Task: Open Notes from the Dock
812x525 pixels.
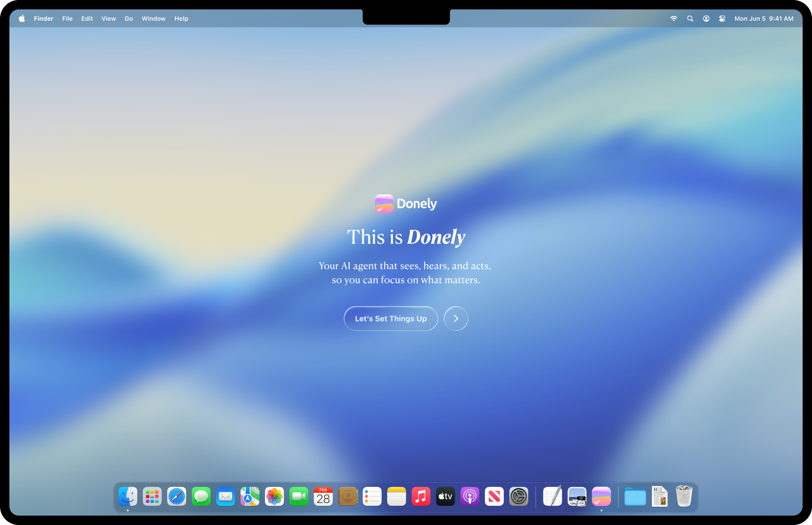Action: 397,496
